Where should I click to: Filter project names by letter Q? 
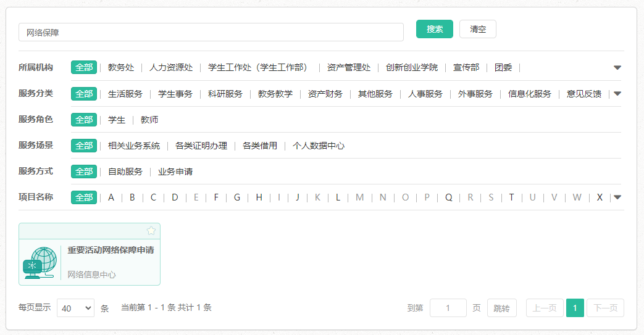449,197
